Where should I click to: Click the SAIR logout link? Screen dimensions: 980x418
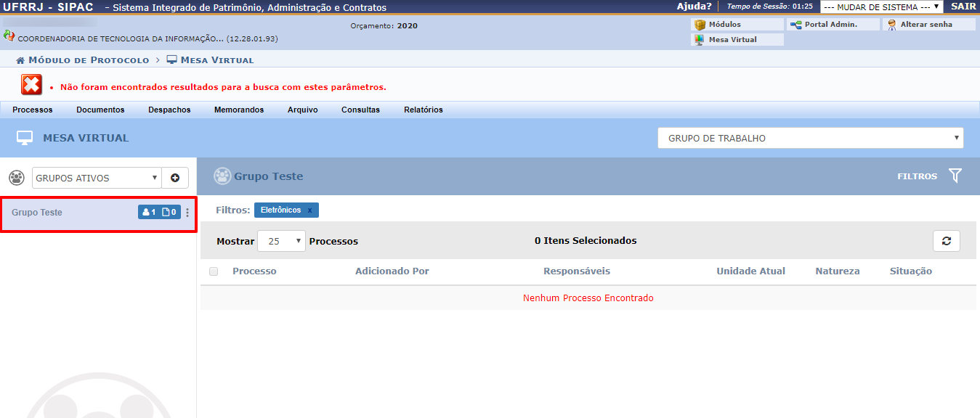click(x=963, y=7)
